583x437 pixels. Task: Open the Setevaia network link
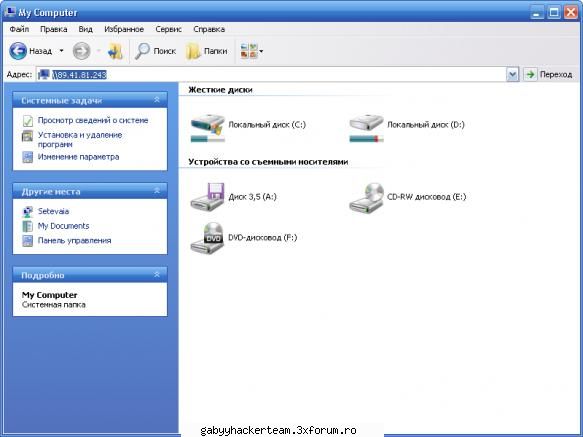[53, 211]
